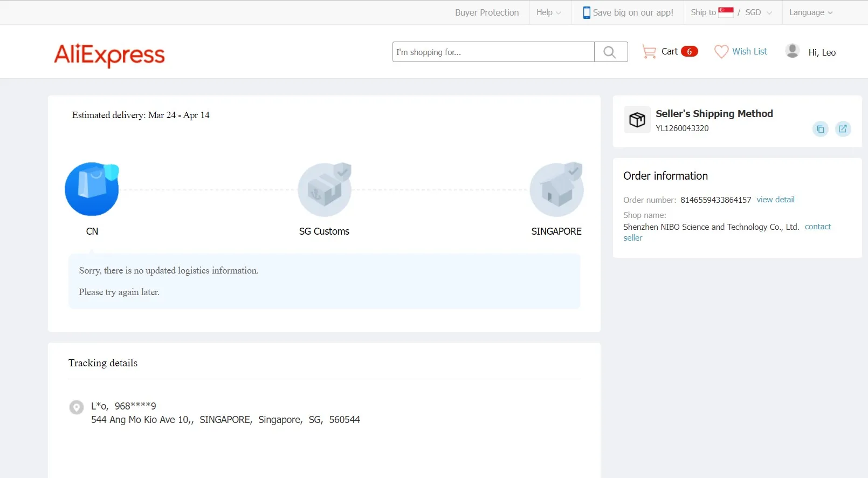This screenshot has width=868, height=478.
Task: Click the SG Customs stage icon
Action: [325, 189]
